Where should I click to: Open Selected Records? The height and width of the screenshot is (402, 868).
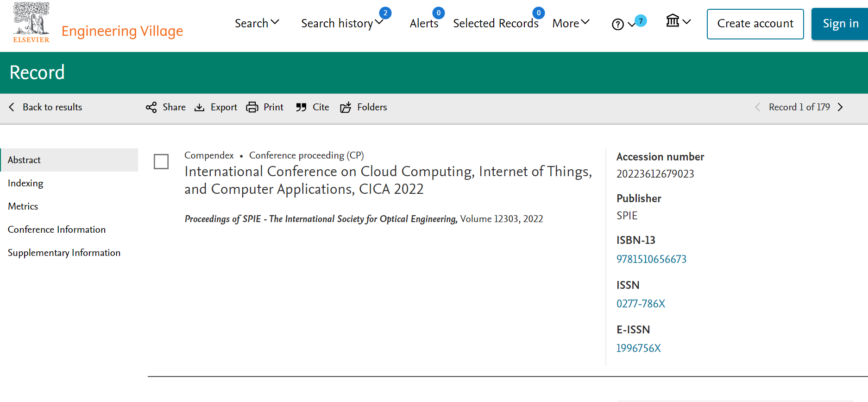click(496, 23)
